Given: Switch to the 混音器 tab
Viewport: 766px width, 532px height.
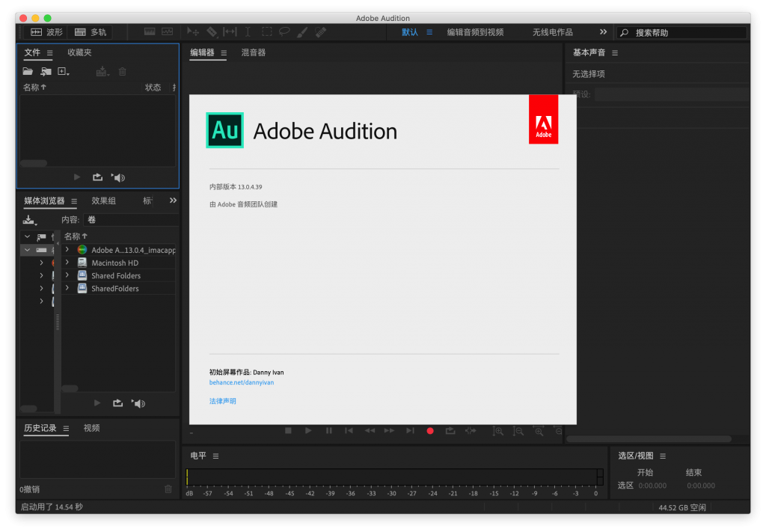Looking at the screenshot, I should [x=254, y=52].
